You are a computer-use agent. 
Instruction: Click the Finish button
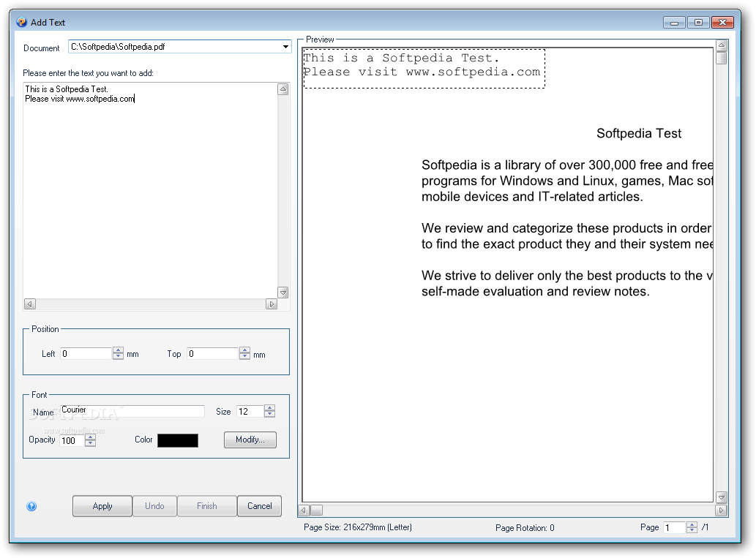coord(207,506)
